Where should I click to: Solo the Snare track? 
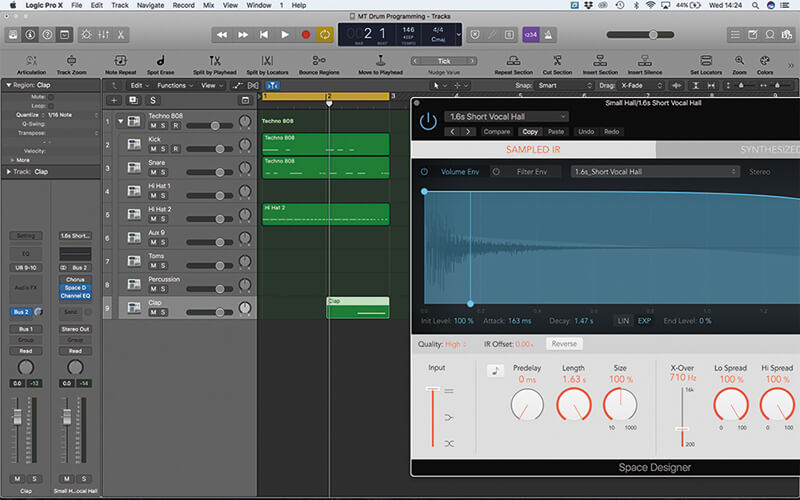(163, 172)
